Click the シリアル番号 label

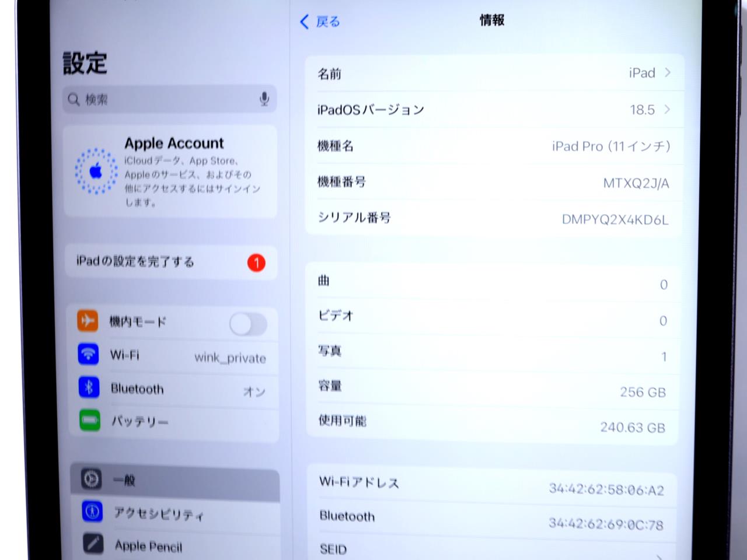pos(354,218)
